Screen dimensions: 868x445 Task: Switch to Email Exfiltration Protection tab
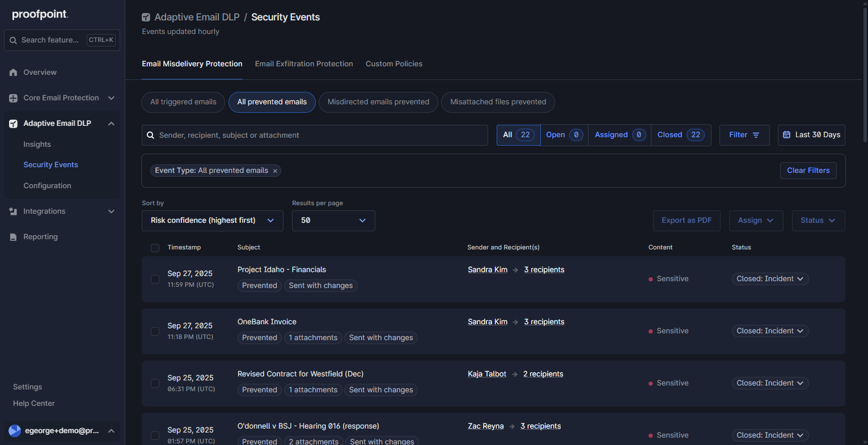point(304,64)
